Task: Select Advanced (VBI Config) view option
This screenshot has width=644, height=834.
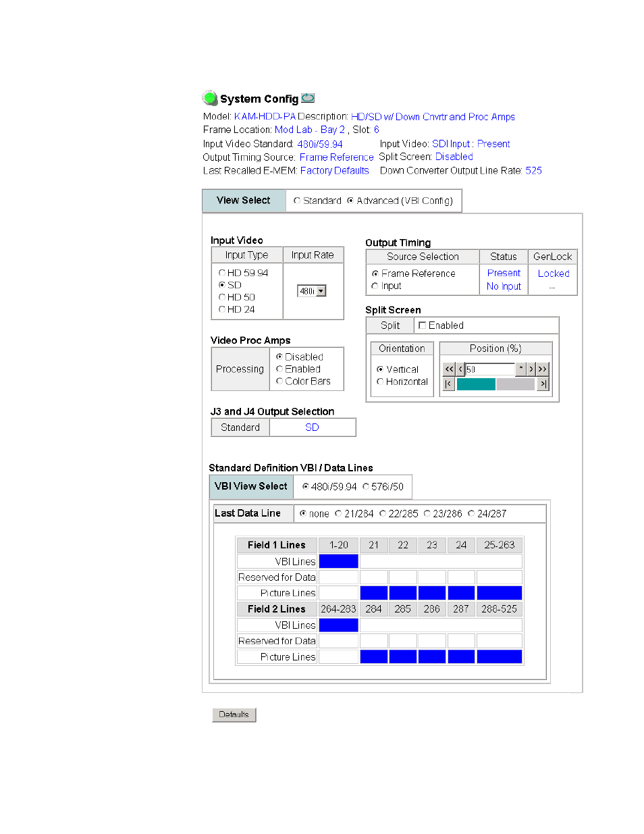Action: pyautogui.click(x=350, y=201)
